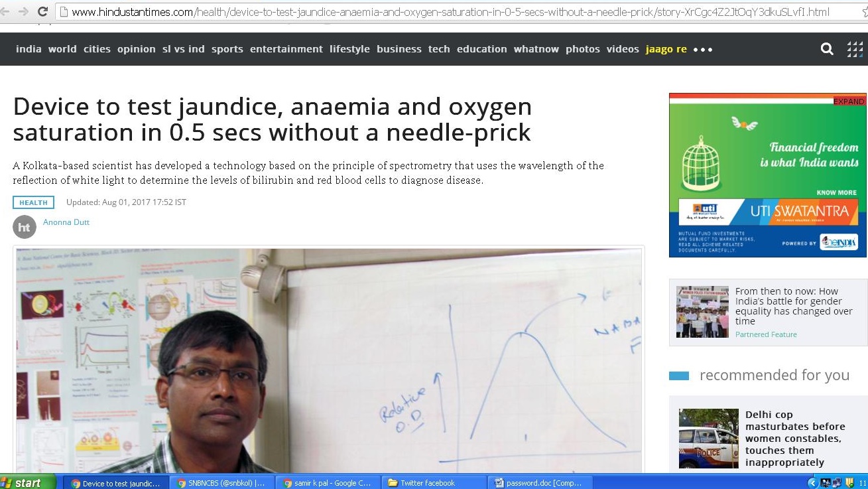Switch to the SNBNCBS Twitter taskbar tab

tap(221, 483)
